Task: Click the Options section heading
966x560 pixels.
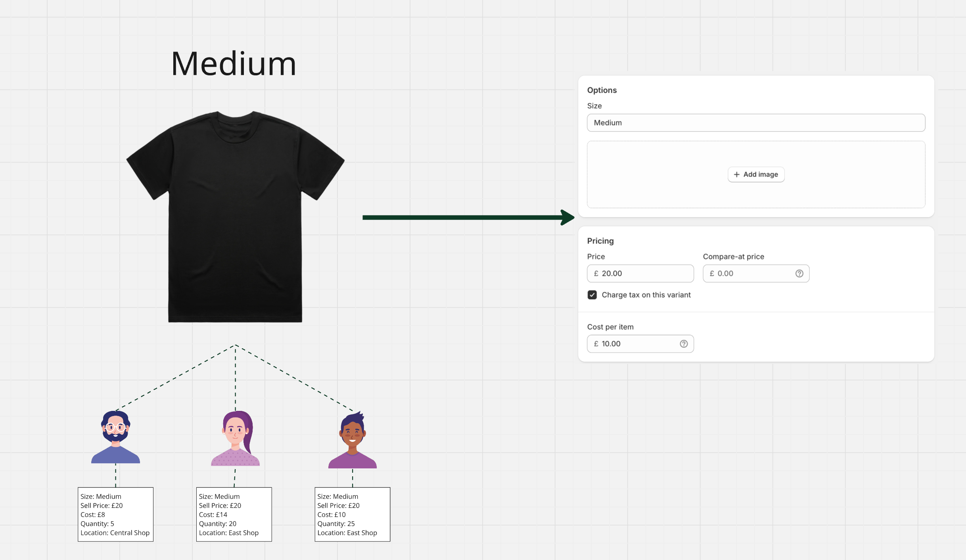Action: 602,90
